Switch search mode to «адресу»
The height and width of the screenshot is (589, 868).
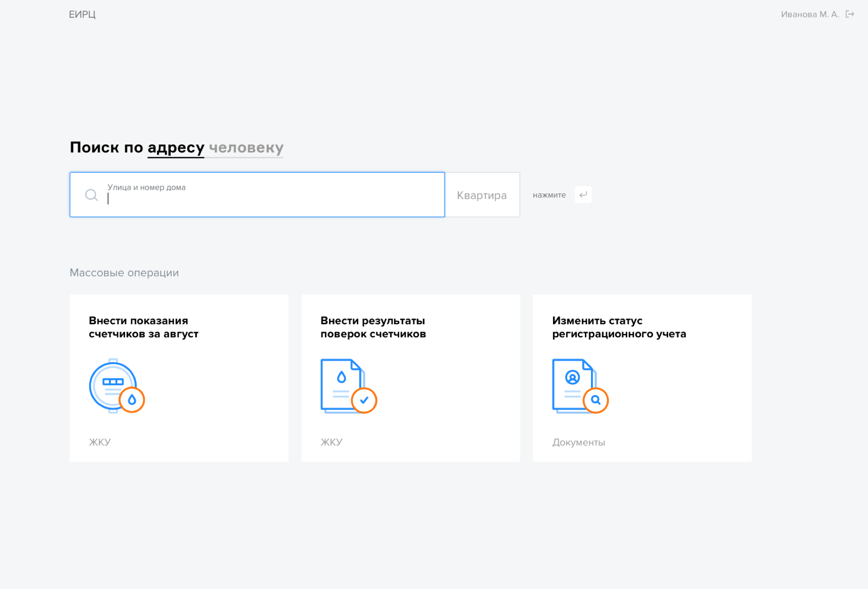tap(176, 148)
